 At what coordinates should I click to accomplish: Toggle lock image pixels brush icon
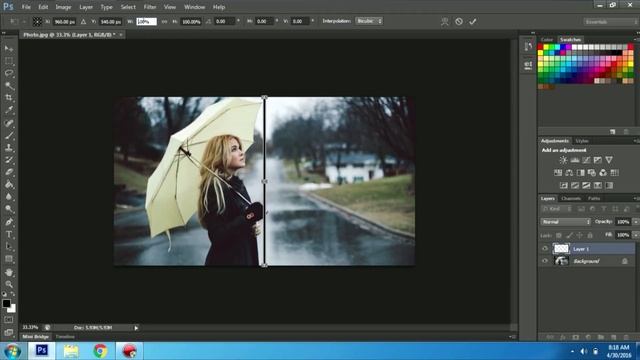pos(569,236)
